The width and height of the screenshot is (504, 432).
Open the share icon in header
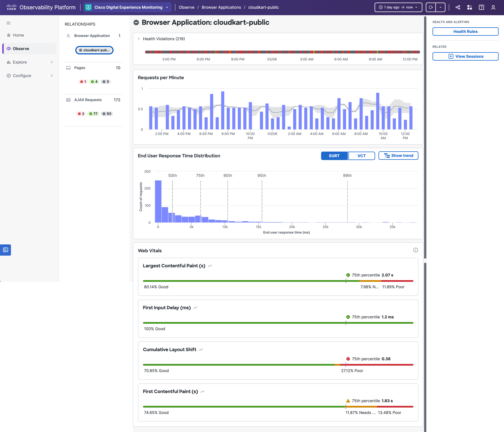458,7
